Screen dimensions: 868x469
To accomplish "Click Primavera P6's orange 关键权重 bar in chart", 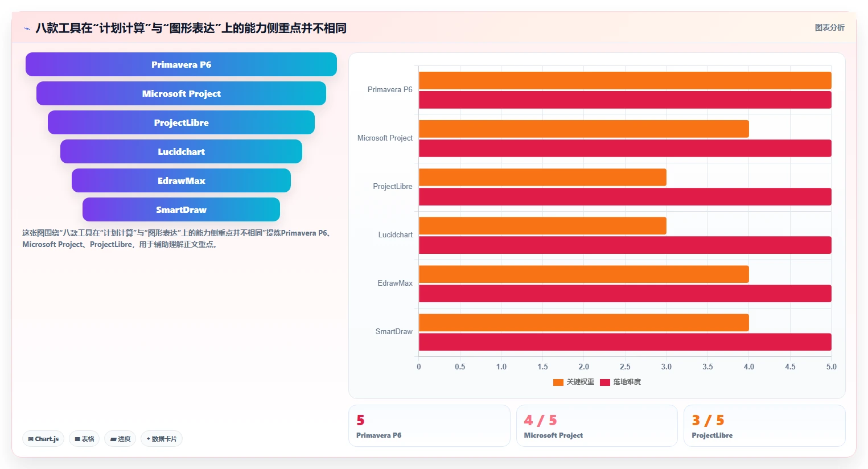I will coord(625,80).
